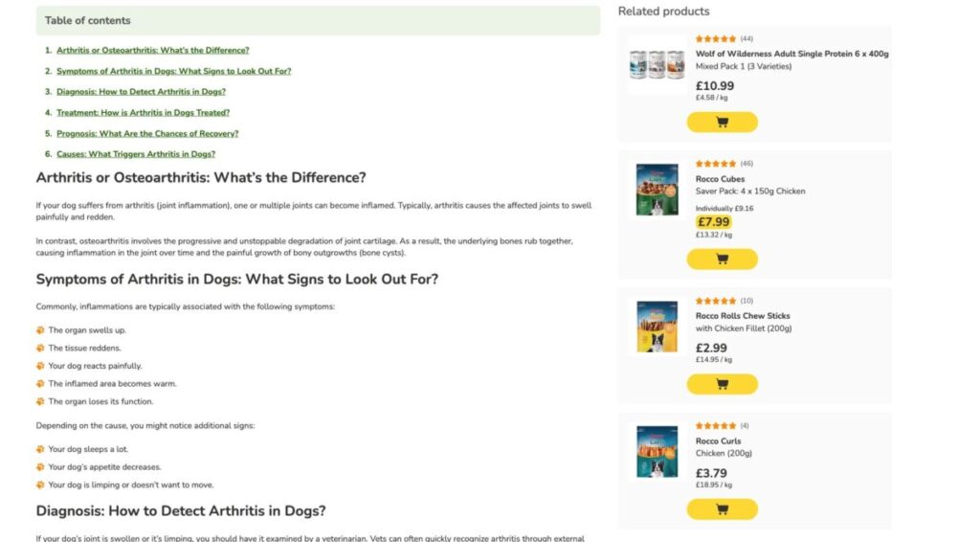Screen dimensions: 980x542
Task: Add Wolf of Wilderness pack to cart
Action: pos(722,123)
